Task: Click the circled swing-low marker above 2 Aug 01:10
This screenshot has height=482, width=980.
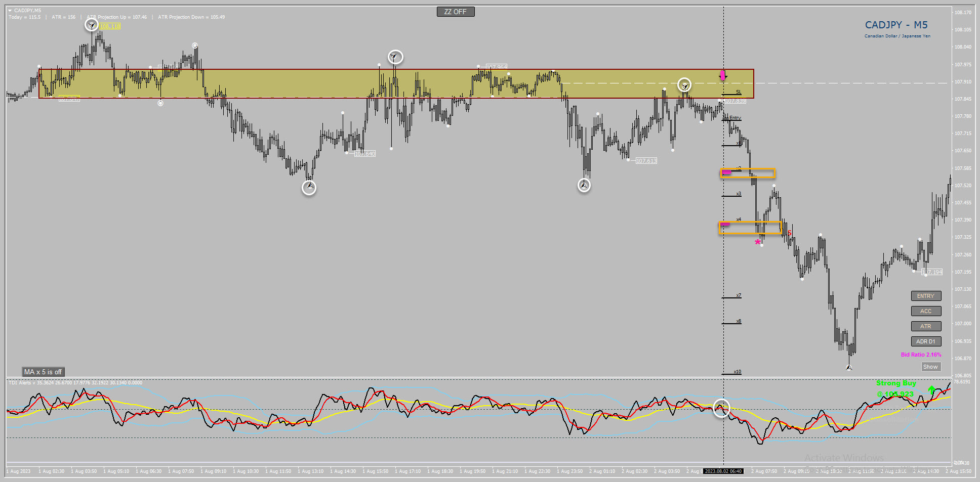Action: coord(584,186)
